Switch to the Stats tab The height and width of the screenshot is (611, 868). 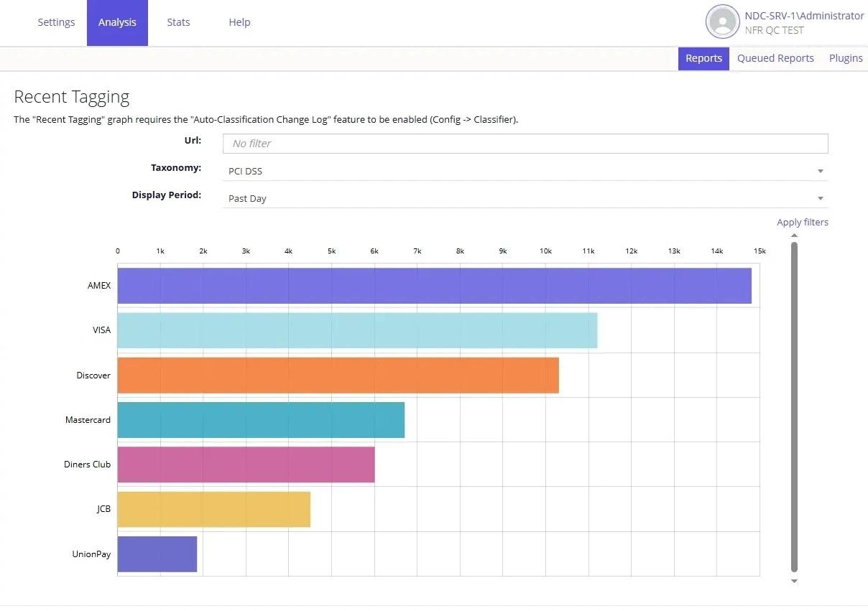click(x=178, y=22)
